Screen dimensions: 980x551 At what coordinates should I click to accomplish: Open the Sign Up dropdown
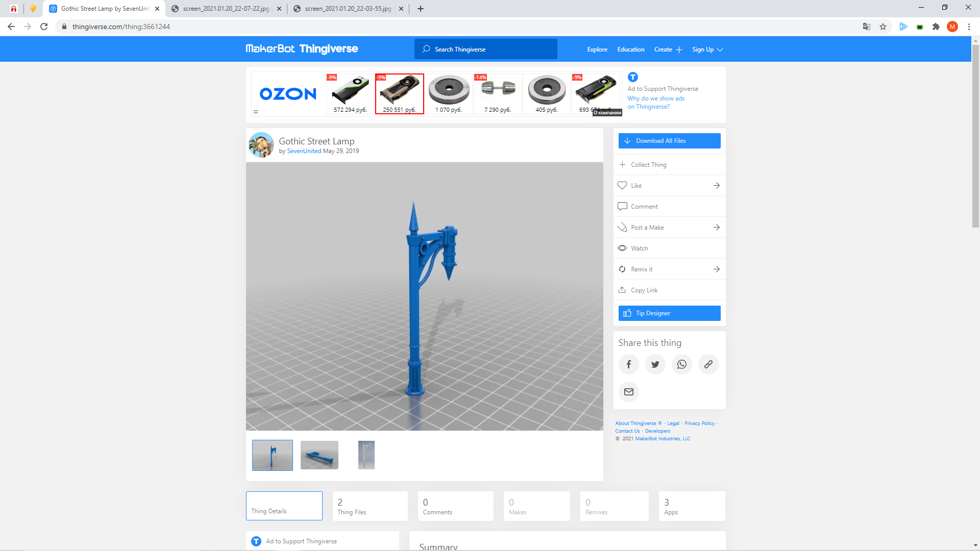(707, 49)
